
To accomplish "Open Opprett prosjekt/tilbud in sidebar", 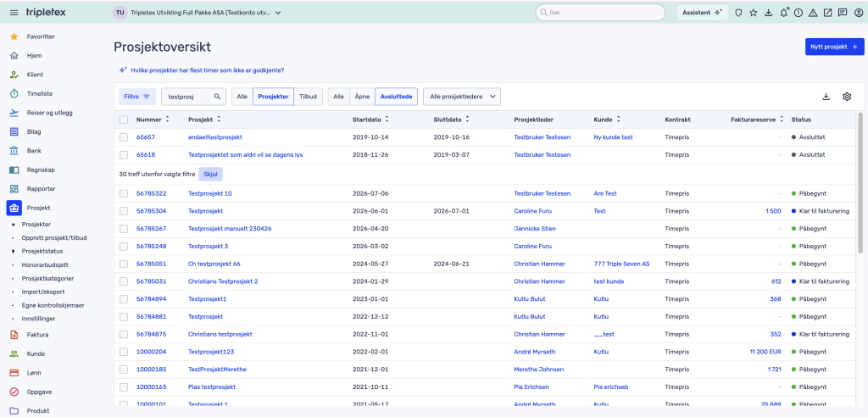I will pyautogui.click(x=54, y=237).
